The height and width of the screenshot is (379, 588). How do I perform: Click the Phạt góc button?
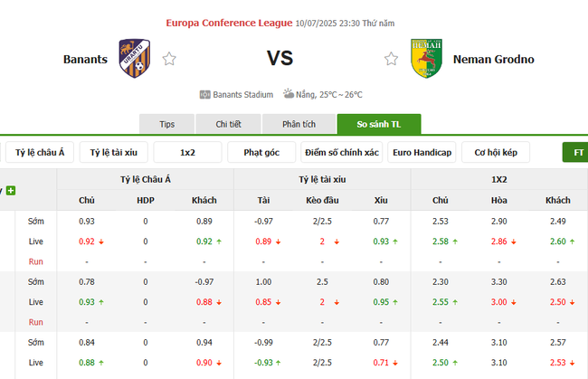pyautogui.click(x=261, y=152)
